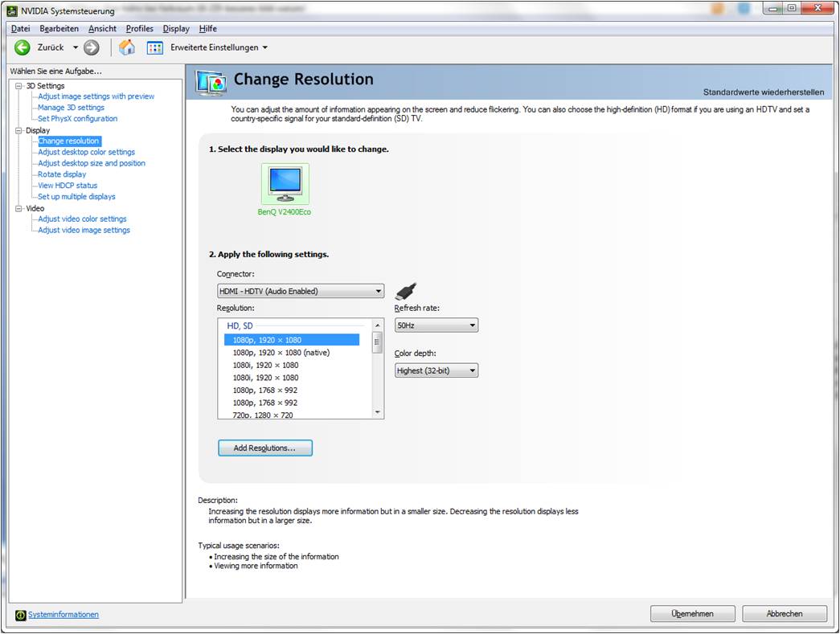This screenshot has width=840, height=634.
Task: Click the NVIDIA logo in title bar
Action: (x=12, y=10)
